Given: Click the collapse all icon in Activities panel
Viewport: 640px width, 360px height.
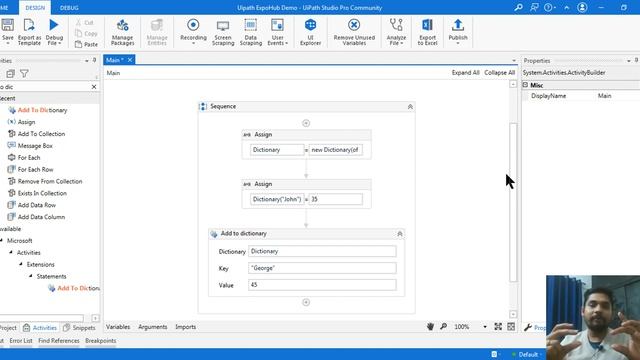Looking at the screenshot, I should coord(10,73).
